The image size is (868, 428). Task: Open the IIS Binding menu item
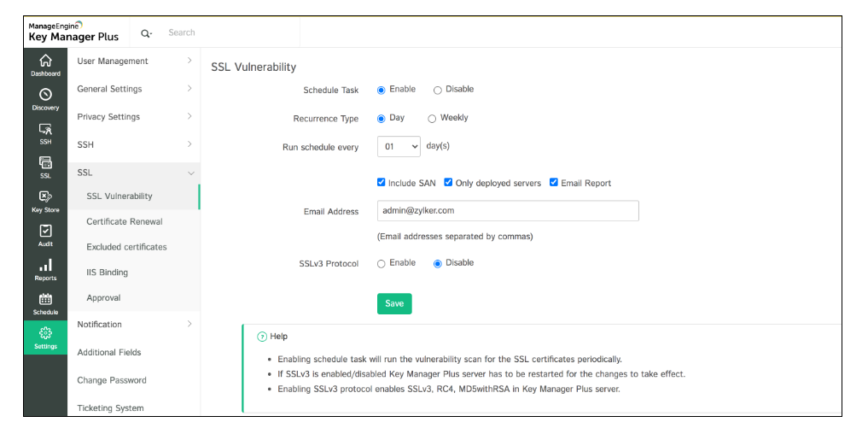point(107,273)
